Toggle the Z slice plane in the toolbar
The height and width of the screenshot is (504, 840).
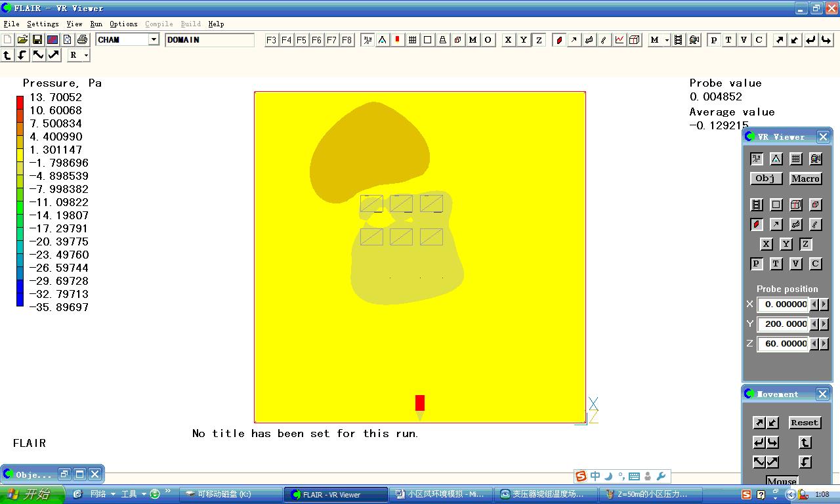539,40
